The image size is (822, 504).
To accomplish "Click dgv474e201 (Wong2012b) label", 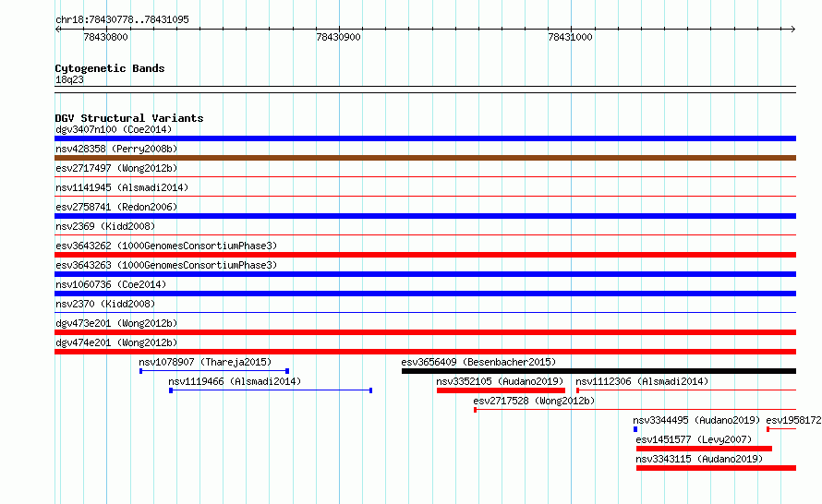I will (x=116, y=342).
